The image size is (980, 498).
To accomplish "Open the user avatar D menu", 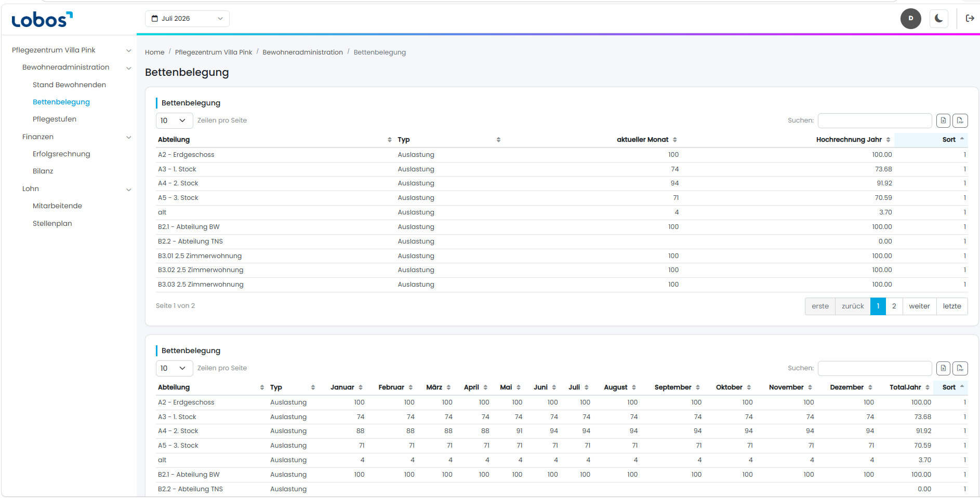I will pos(910,18).
